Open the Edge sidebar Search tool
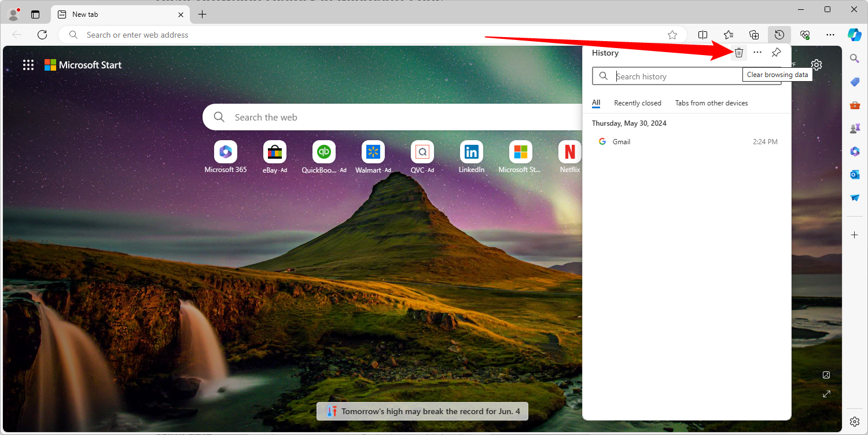The height and width of the screenshot is (435, 868). pyautogui.click(x=854, y=58)
